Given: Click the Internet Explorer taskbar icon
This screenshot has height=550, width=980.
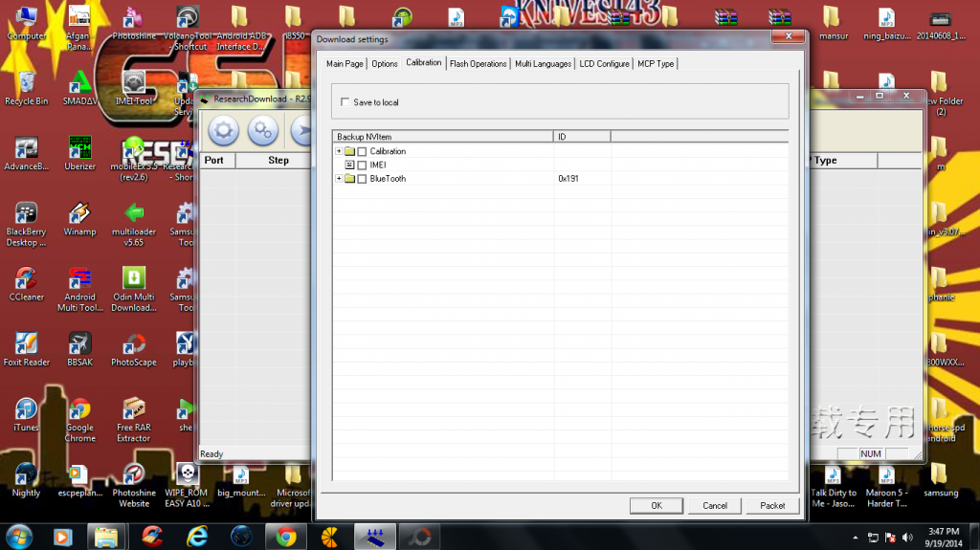Looking at the screenshot, I should (x=198, y=535).
